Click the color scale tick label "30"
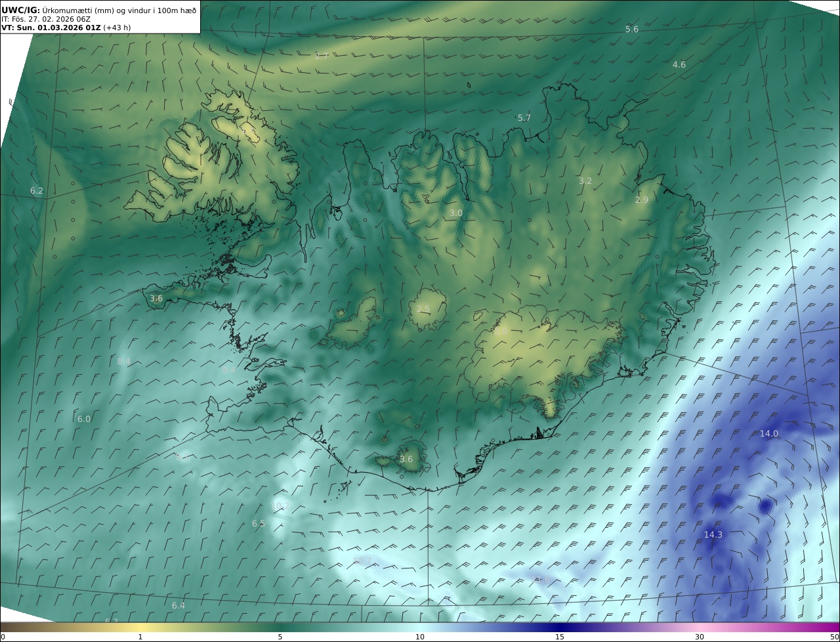840x642 pixels. [700, 637]
